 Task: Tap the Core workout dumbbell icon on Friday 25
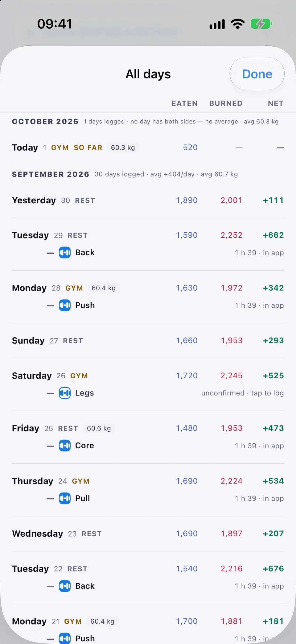tap(65, 446)
